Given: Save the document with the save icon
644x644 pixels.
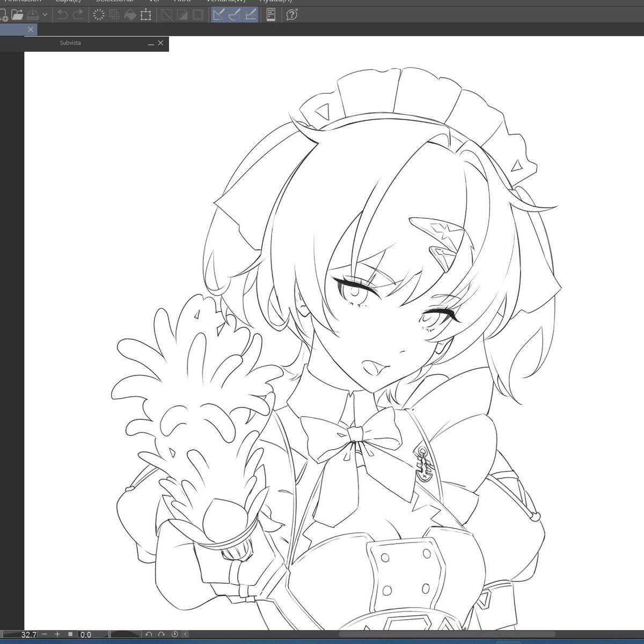Looking at the screenshot, I should pyautogui.click(x=33, y=15).
